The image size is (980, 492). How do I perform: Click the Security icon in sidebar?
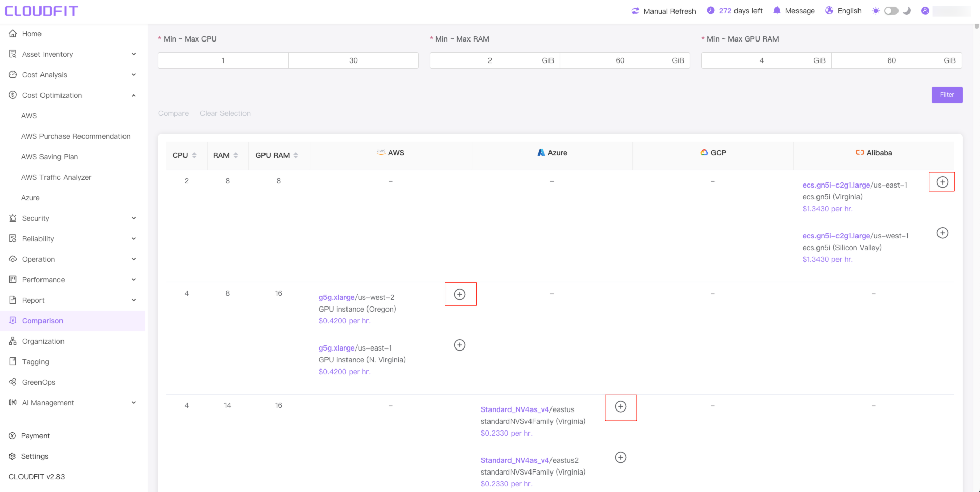[x=13, y=218]
